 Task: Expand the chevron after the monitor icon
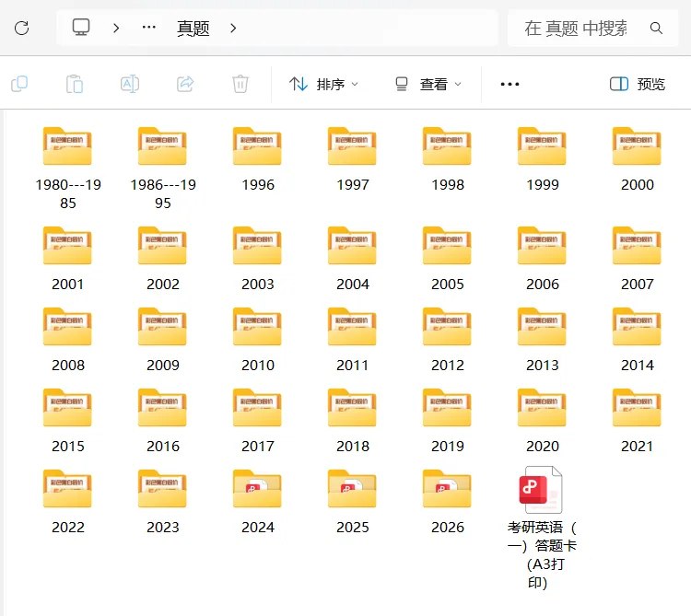pos(116,29)
